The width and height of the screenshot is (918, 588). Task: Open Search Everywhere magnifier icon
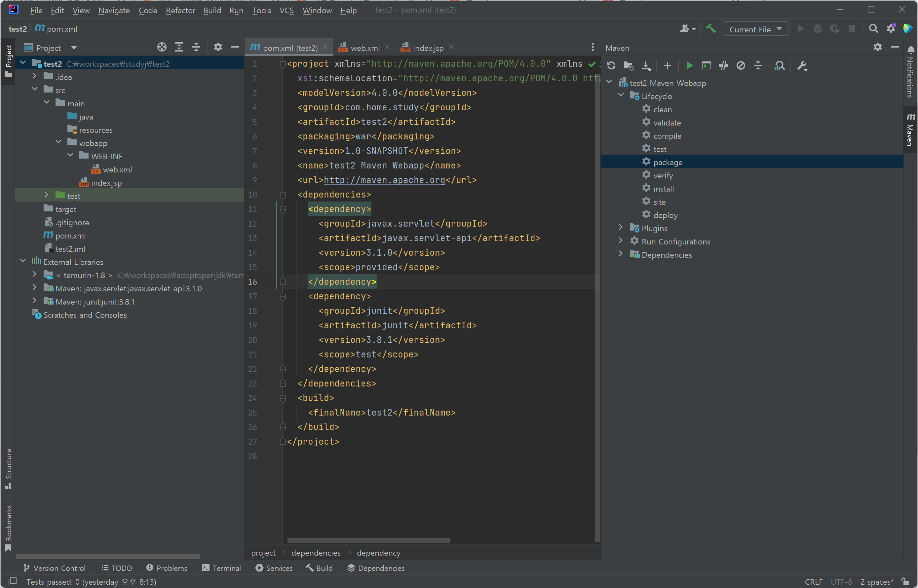[873, 29]
